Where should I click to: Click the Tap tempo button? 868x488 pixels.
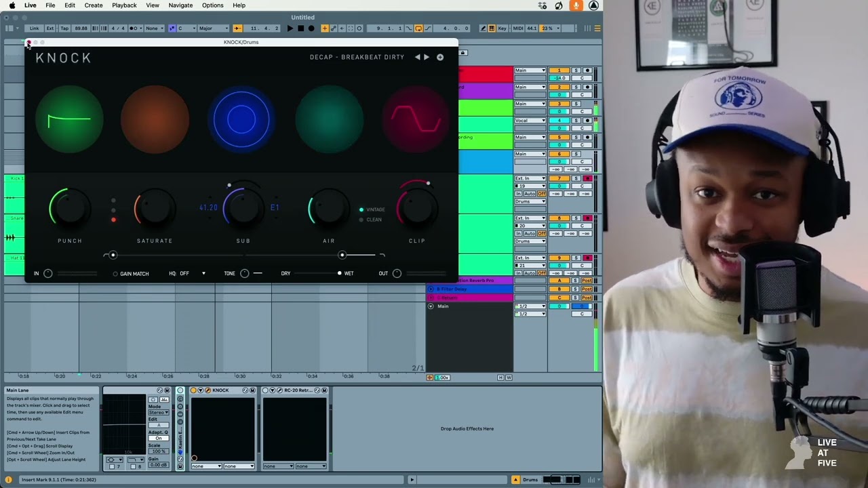pos(64,28)
